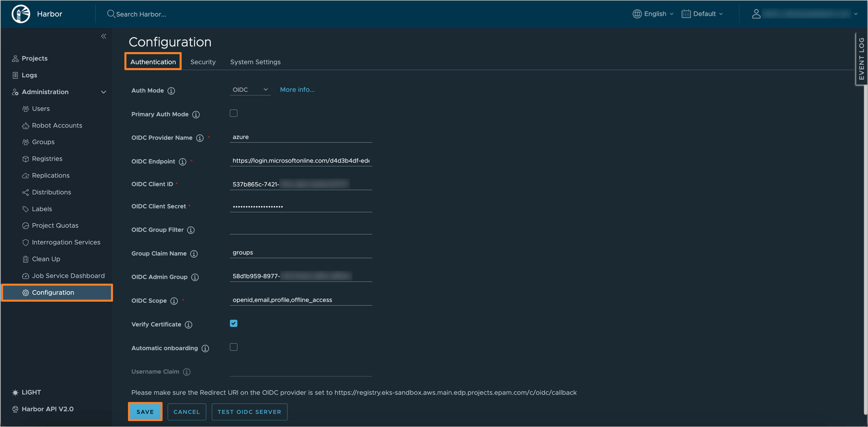Click the calendar Default icon
Image resolution: width=868 pixels, height=427 pixels.
tap(686, 14)
